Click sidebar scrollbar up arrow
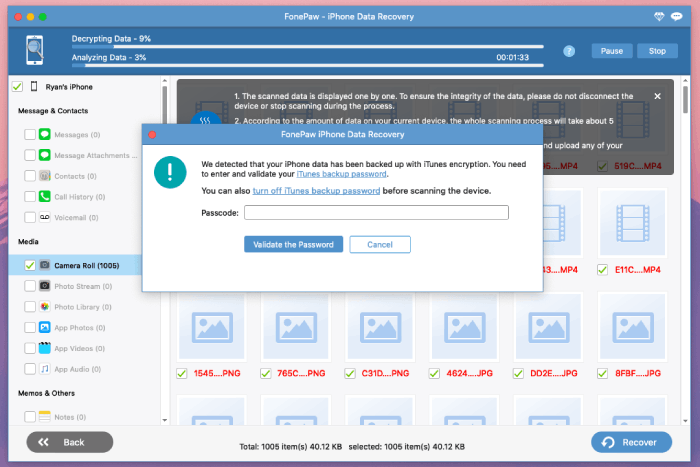 coord(165,81)
